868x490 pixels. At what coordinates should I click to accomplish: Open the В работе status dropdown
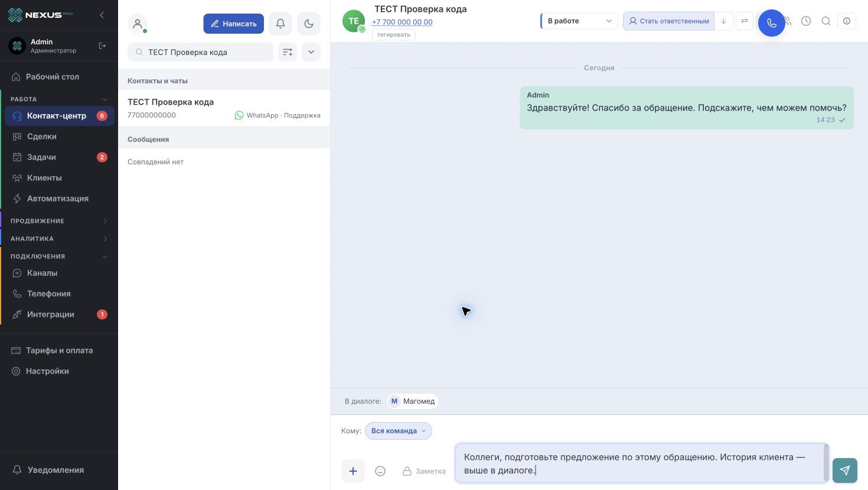[579, 21]
